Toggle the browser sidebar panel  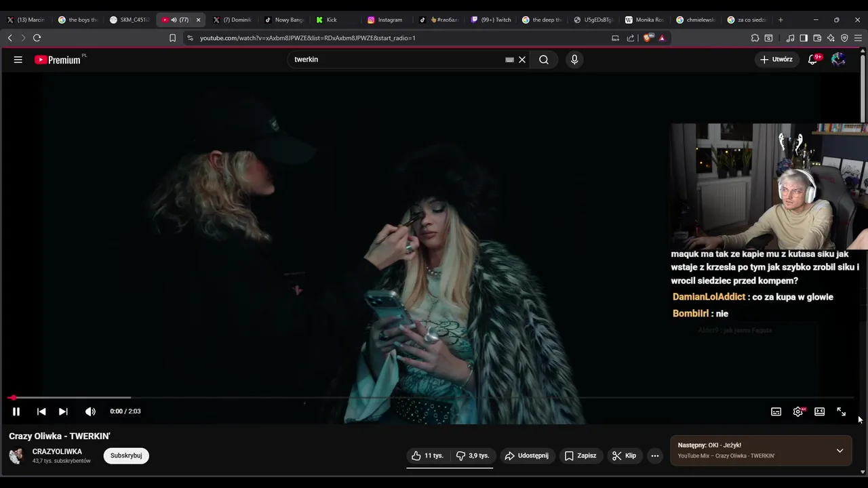coord(804,38)
